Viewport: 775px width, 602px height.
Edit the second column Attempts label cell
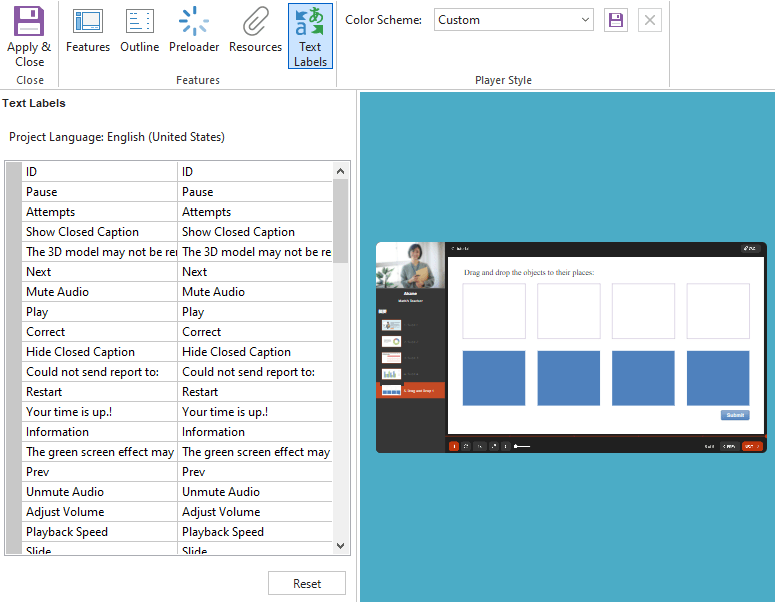coord(255,212)
